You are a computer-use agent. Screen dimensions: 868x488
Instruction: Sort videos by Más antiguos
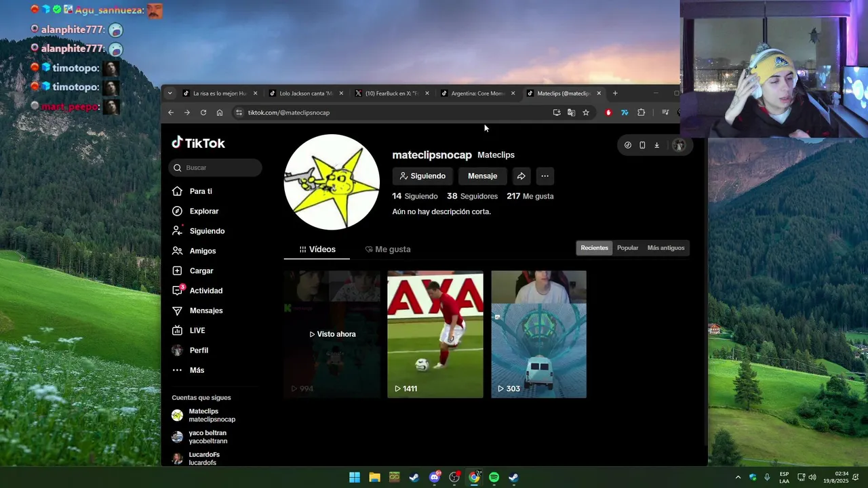(x=666, y=248)
